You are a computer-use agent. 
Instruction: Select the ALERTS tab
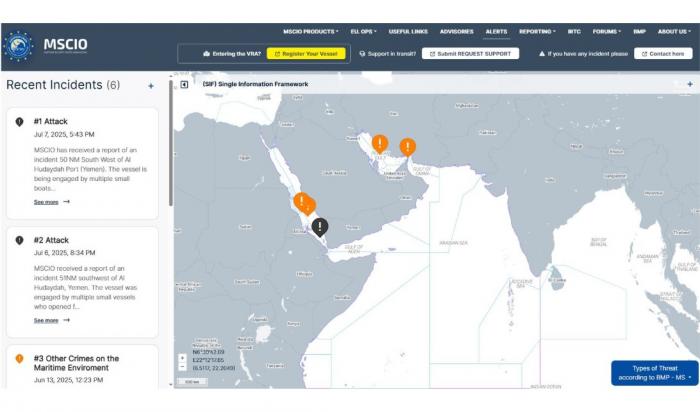pos(496,32)
